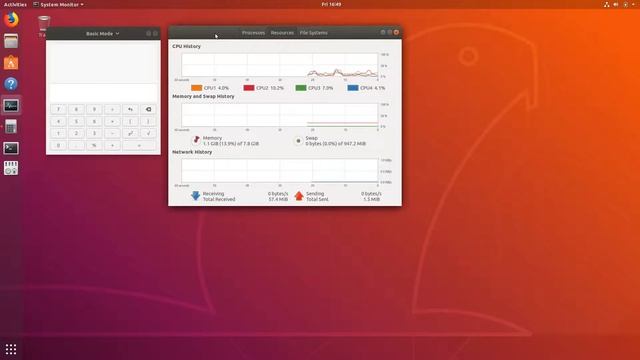The width and height of the screenshot is (640, 360).
Task: Launch Ubuntu Software from the dock
Action: 11,63
